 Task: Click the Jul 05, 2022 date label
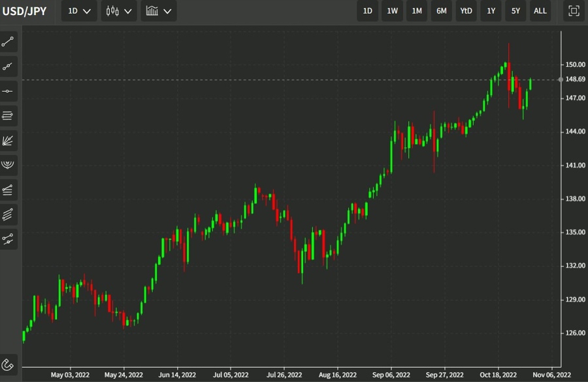point(231,375)
